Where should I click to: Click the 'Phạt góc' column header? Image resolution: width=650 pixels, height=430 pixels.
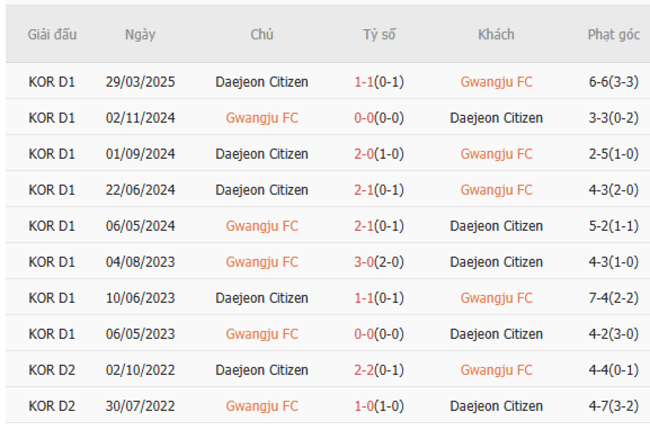pos(613,34)
